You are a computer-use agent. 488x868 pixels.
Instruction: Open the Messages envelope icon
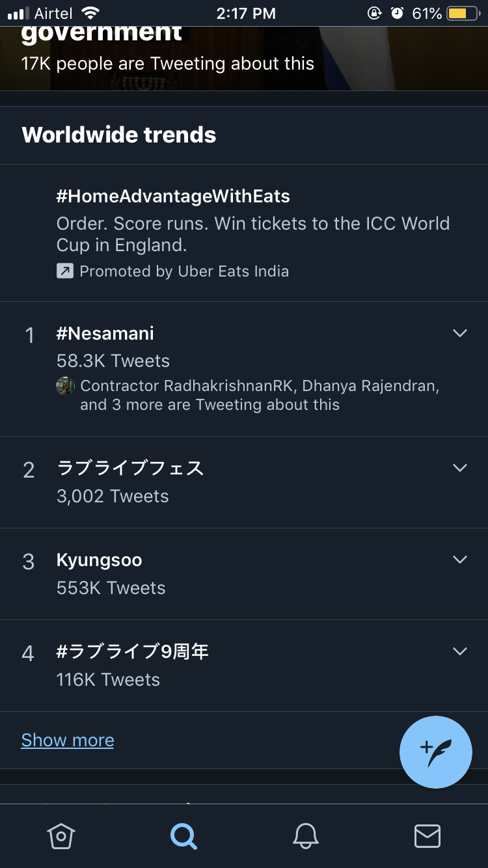(427, 836)
